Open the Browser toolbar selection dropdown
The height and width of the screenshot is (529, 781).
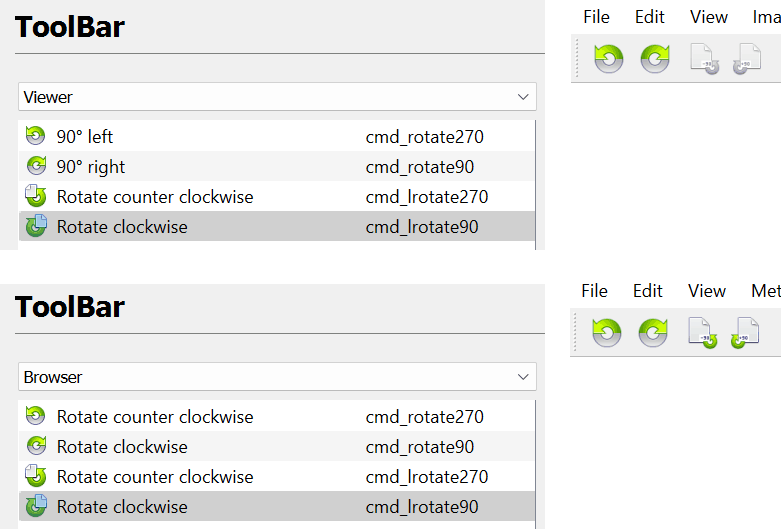[277, 377]
